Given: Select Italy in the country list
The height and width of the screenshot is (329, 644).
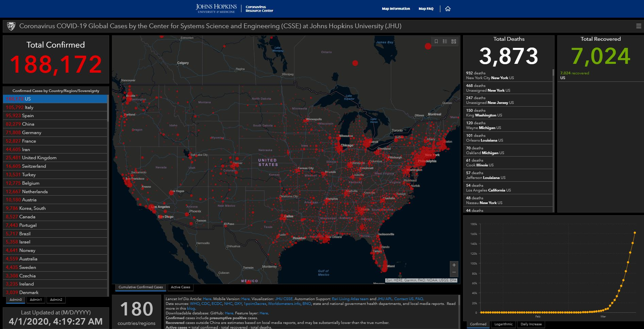Looking at the screenshot, I should coord(55,107).
